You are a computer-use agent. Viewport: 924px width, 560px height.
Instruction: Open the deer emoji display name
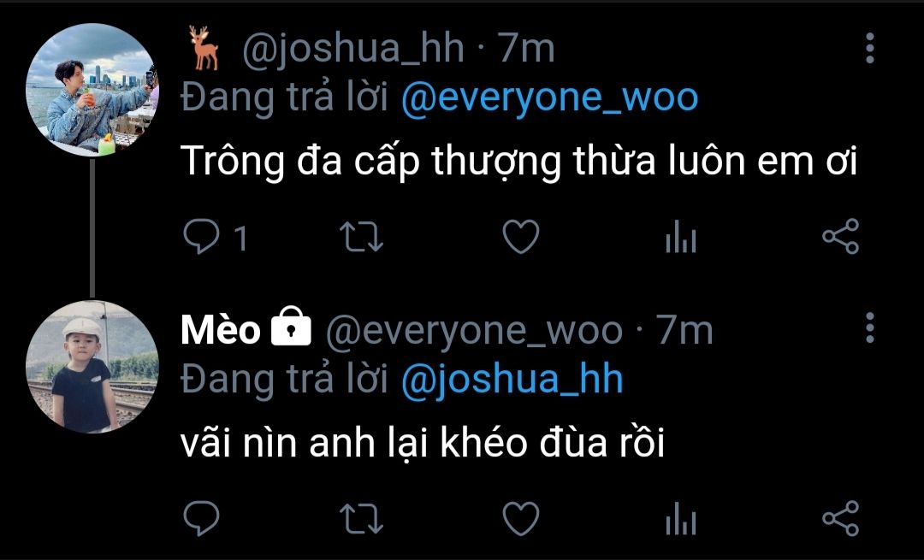click(x=204, y=48)
